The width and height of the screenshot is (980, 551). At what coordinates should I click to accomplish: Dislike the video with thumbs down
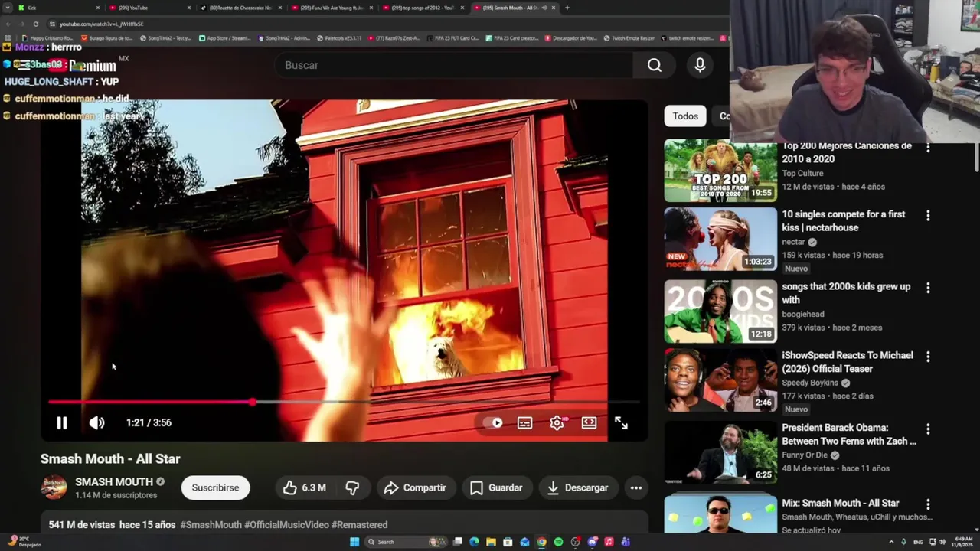pos(353,487)
